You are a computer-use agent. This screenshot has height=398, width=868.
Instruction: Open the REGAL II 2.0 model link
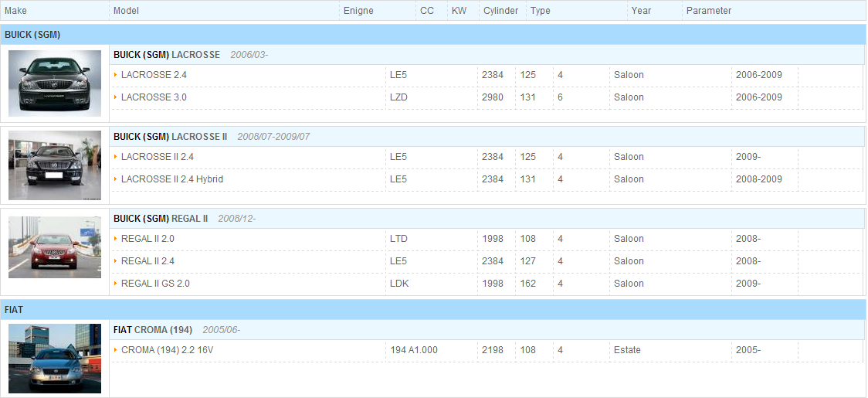point(147,239)
